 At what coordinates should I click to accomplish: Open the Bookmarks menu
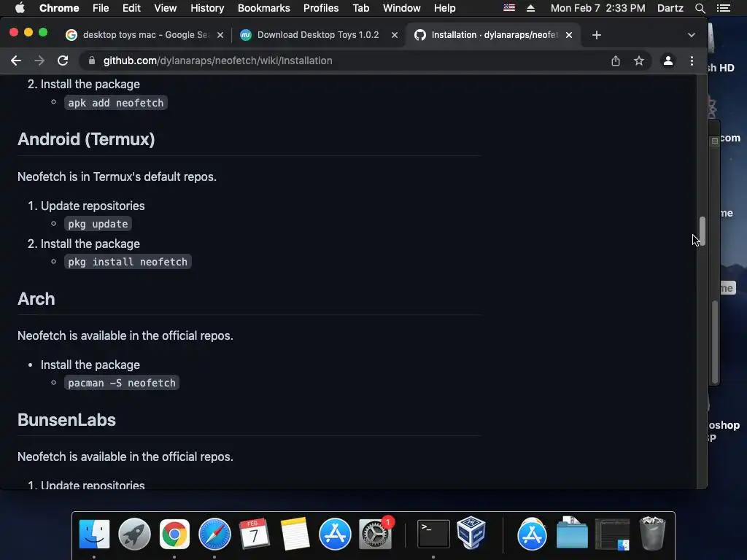pyautogui.click(x=263, y=8)
